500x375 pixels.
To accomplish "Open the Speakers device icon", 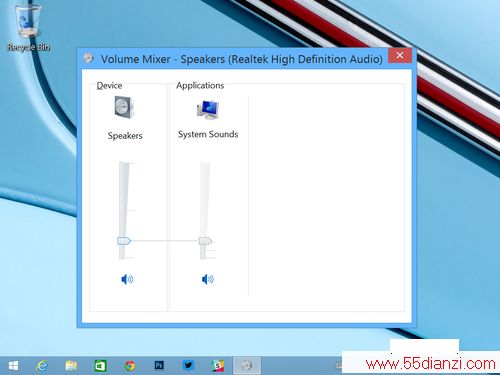I will [x=124, y=107].
